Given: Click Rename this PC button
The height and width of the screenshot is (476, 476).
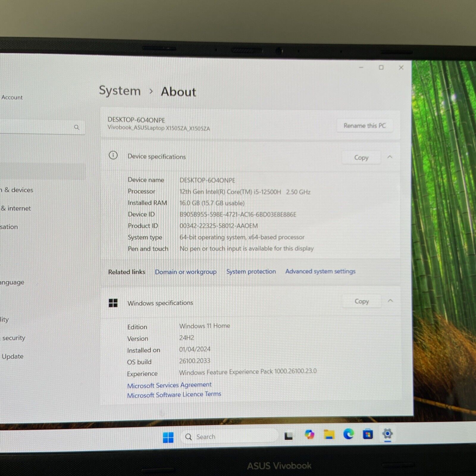Looking at the screenshot, I should (x=364, y=126).
